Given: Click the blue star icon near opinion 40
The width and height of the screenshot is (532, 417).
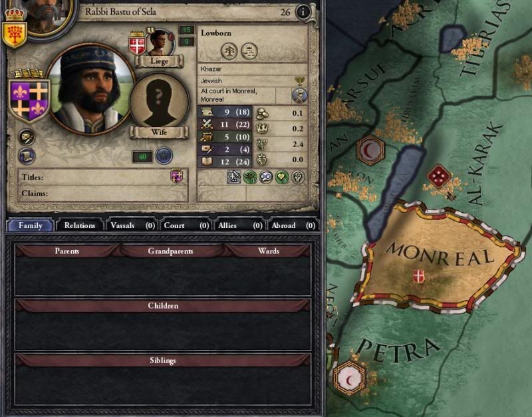Looking at the screenshot, I should click(164, 156).
